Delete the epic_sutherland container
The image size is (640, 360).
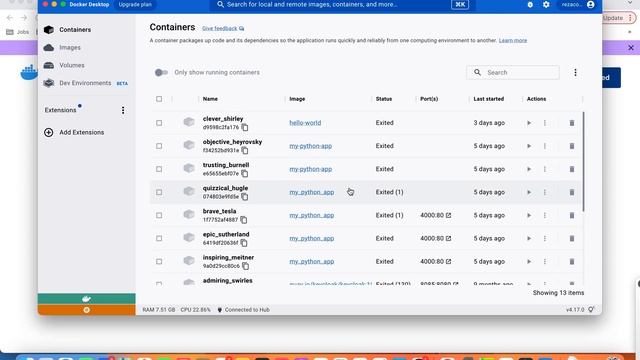click(572, 238)
